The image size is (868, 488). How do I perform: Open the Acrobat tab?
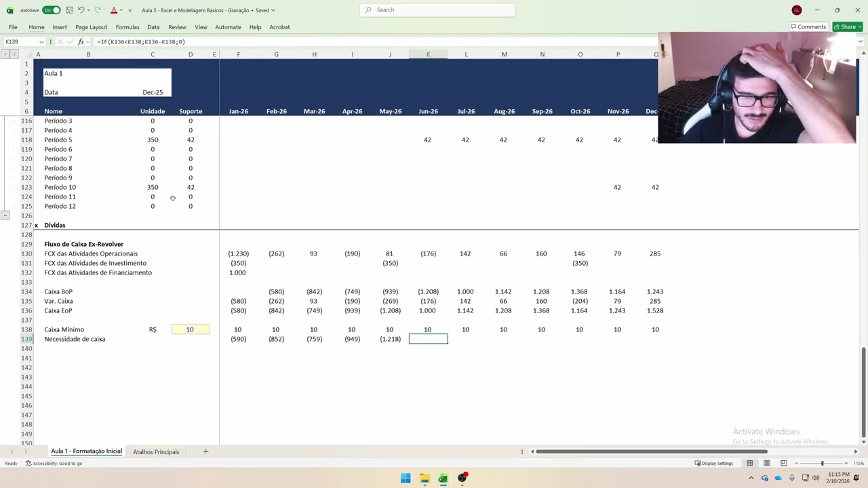[x=279, y=27]
